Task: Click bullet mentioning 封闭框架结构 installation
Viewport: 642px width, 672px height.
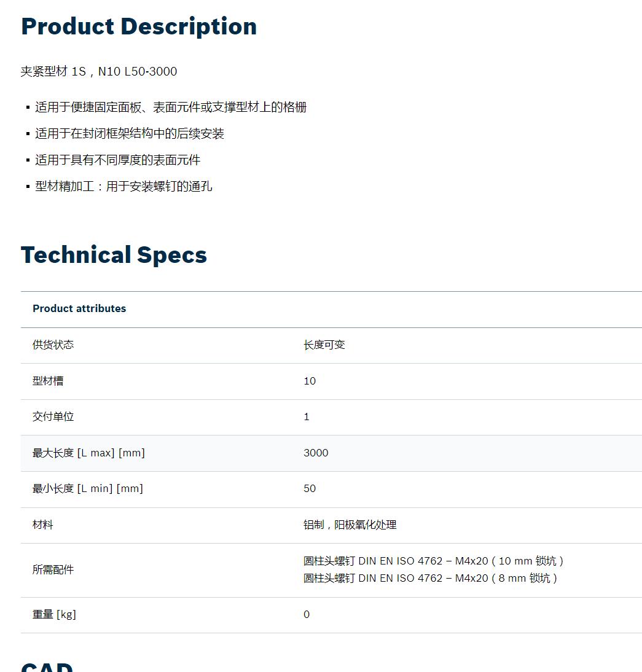Action: [130, 134]
